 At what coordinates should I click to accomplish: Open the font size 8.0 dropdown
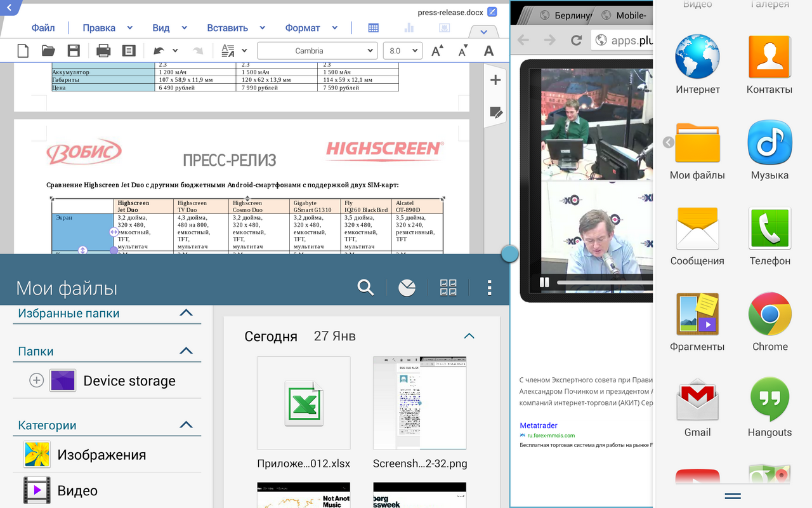click(x=403, y=51)
